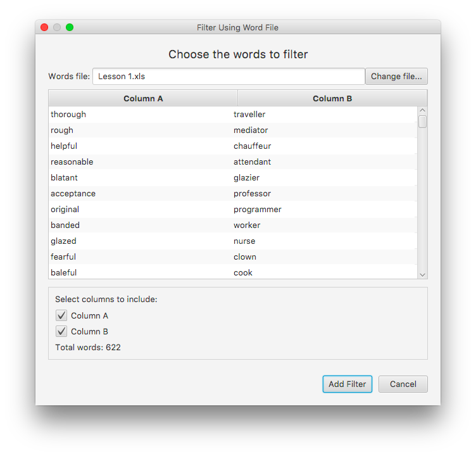Select the word 'chauffeur'
Viewport: 476px width, 456px height.
click(x=253, y=146)
